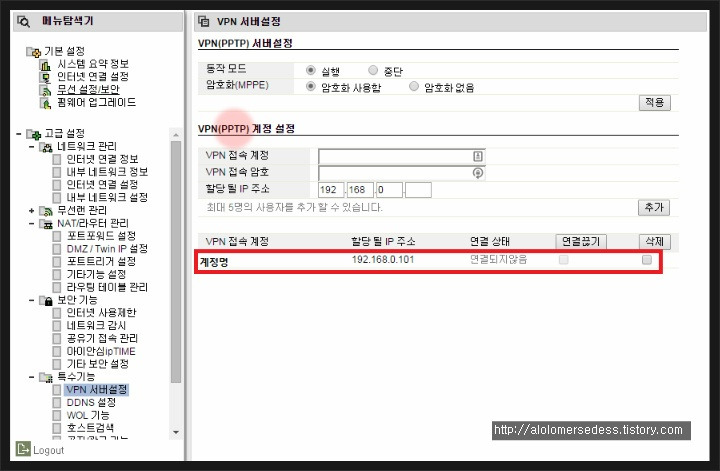Click the menu tree scrollbar thumb
Screen dimensions: 720x471
pos(176,262)
